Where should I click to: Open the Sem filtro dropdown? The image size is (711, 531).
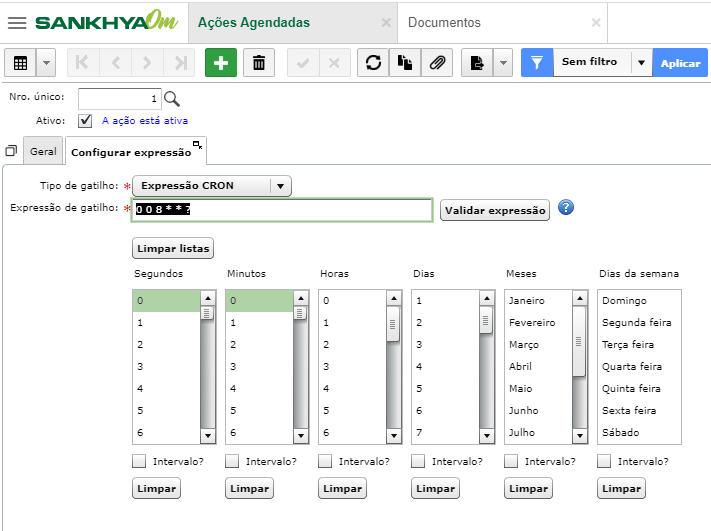603,63
